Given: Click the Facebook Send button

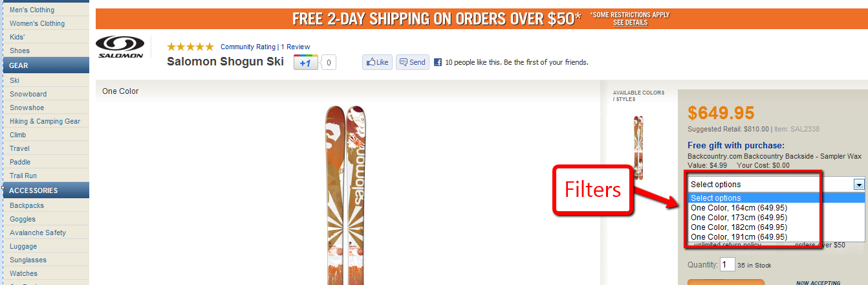Looking at the screenshot, I should (x=413, y=62).
